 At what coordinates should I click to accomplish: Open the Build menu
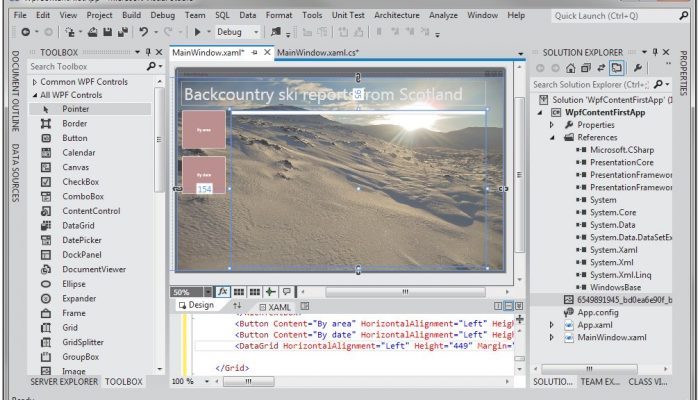[131, 15]
